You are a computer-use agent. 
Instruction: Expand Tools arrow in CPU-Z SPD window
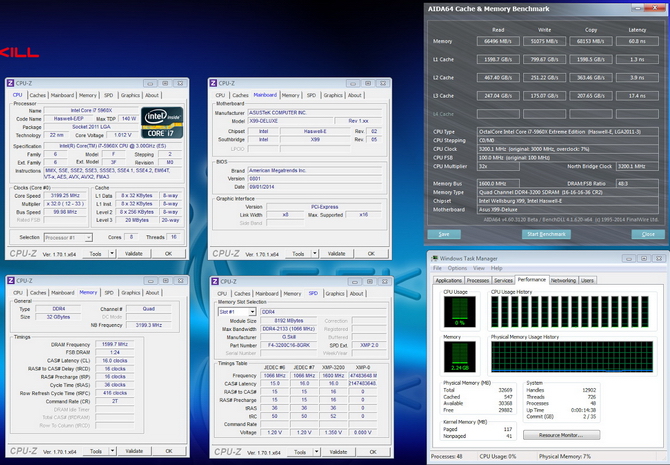(317, 452)
